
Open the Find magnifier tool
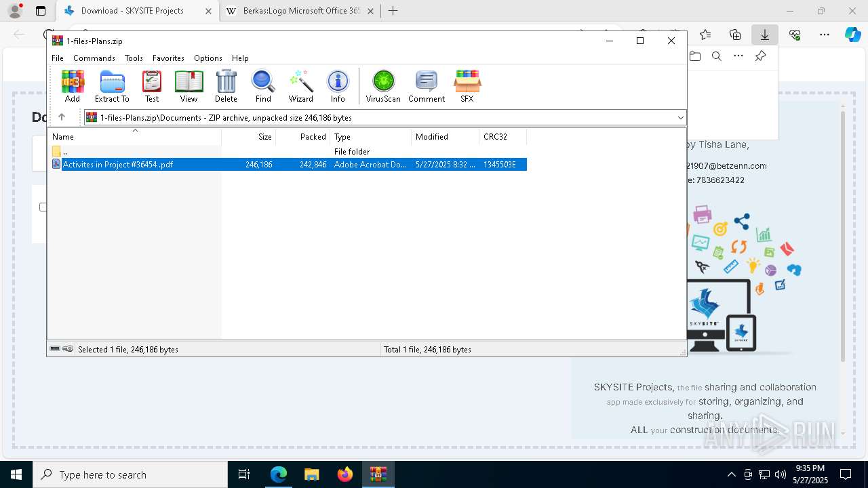[263, 86]
